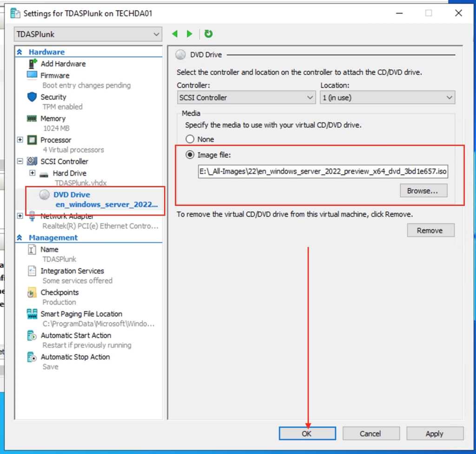Expand the Processor tree node
The image size is (476, 454).
click(x=20, y=140)
